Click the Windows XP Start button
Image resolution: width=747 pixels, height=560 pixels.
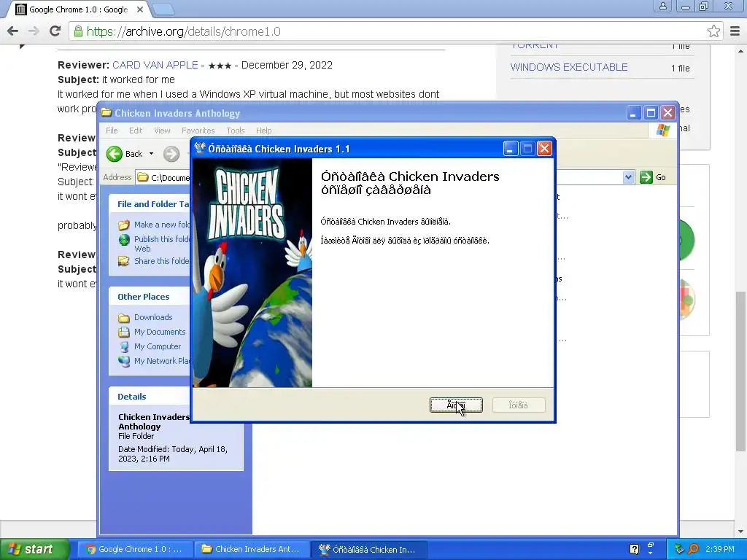pyautogui.click(x=34, y=549)
